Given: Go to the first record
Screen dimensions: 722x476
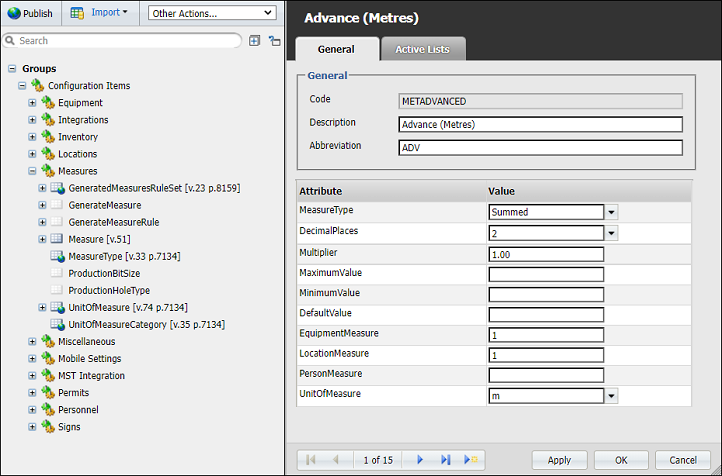Looking at the screenshot, I should pos(311,459).
